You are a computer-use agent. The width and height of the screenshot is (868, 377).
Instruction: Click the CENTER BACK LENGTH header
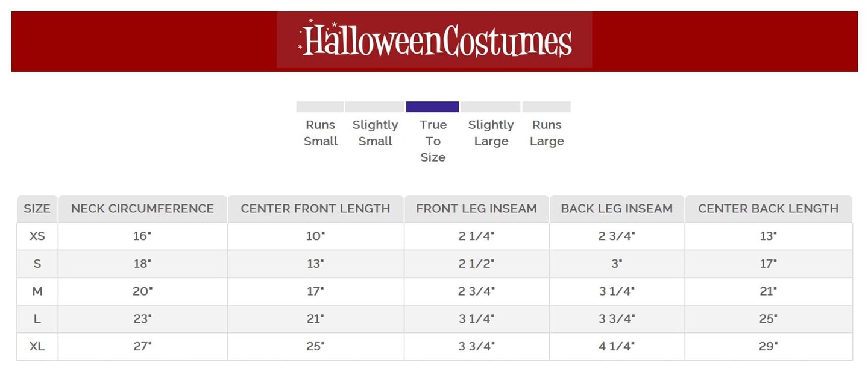pos(768,209)
